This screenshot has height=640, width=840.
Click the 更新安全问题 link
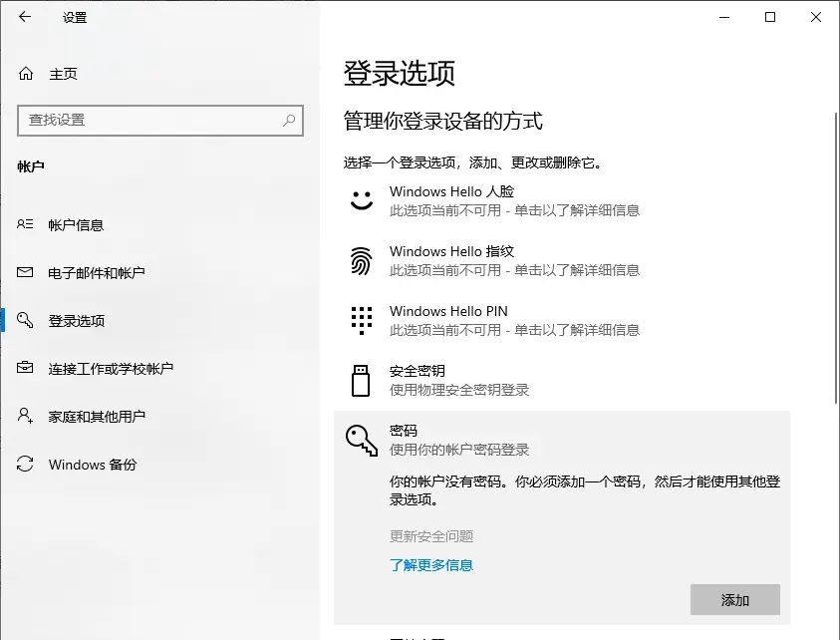click(431, 536)
